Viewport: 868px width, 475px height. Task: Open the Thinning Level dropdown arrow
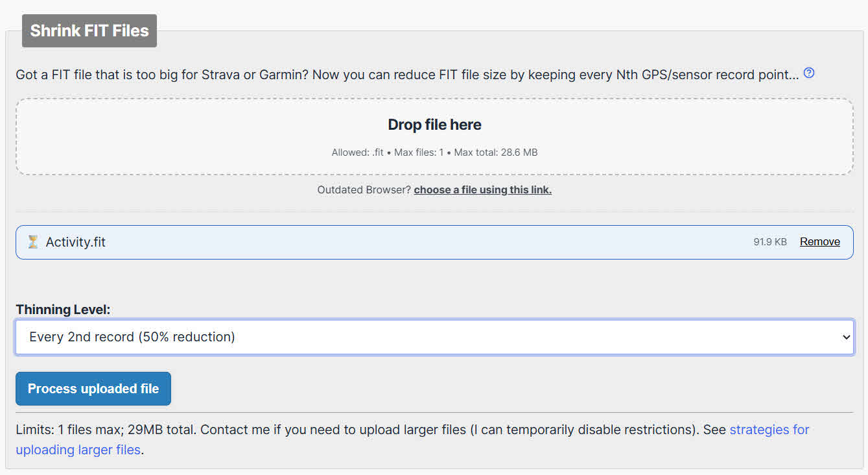tap(846, 337)
